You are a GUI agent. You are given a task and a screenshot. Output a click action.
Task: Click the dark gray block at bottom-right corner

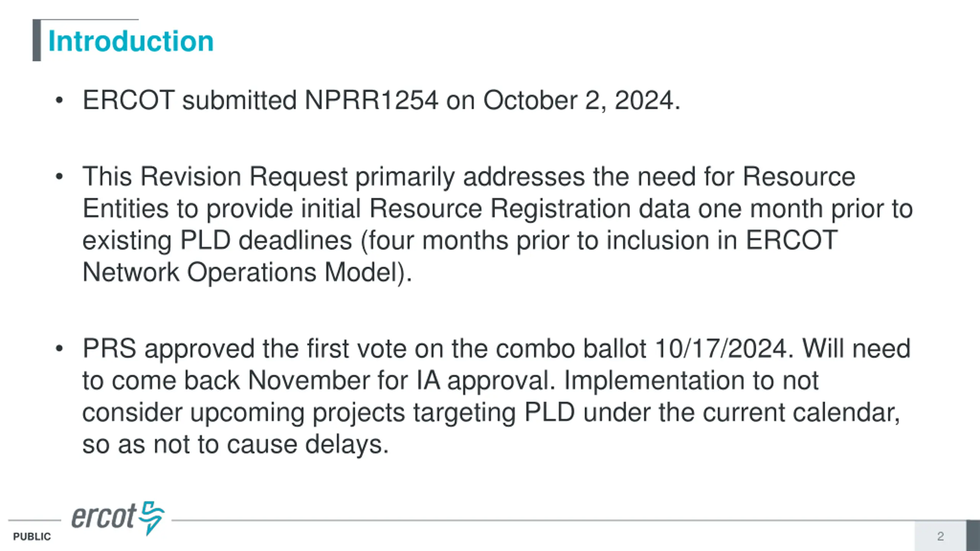point(973,536)
